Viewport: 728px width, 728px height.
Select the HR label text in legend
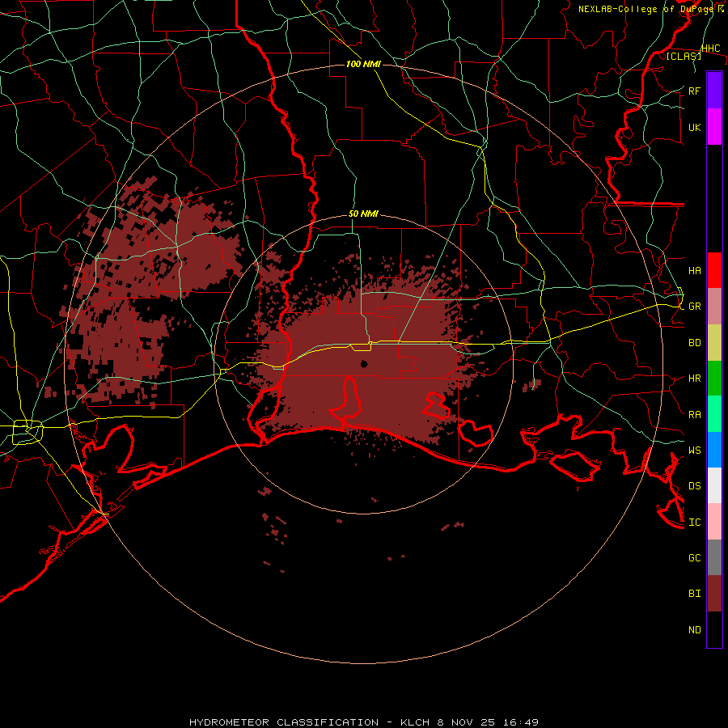click(694, 378)
